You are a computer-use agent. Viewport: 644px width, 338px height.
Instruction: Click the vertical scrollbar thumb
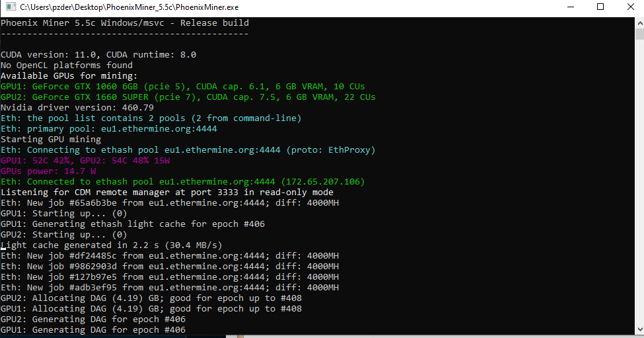point(639,34)
